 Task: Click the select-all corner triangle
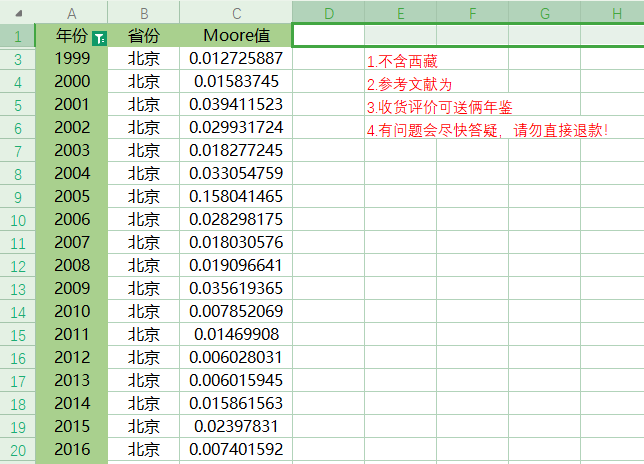click(x=18, y=14)
